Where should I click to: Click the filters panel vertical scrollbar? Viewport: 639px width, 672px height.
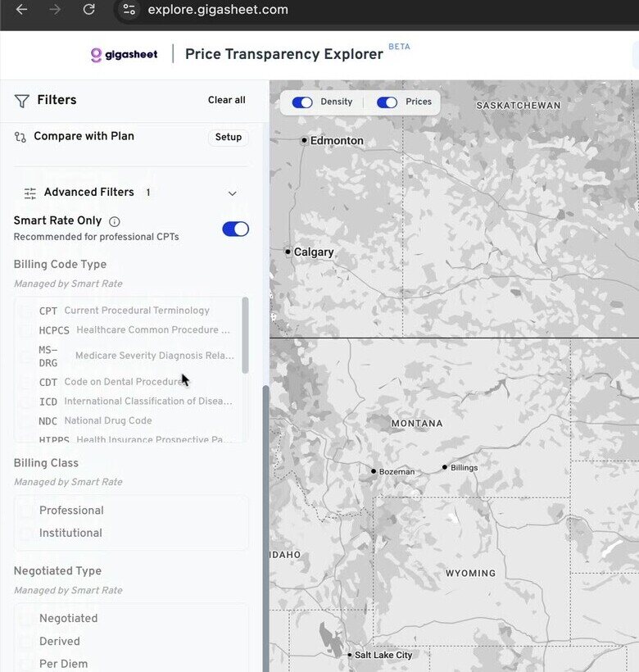pos(266,528)
